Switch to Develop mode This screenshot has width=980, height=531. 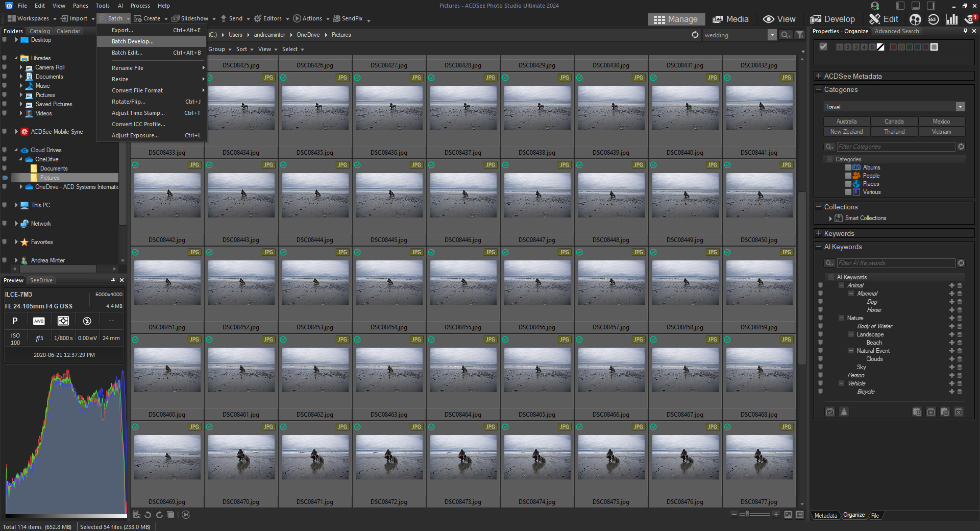(832, 19)
